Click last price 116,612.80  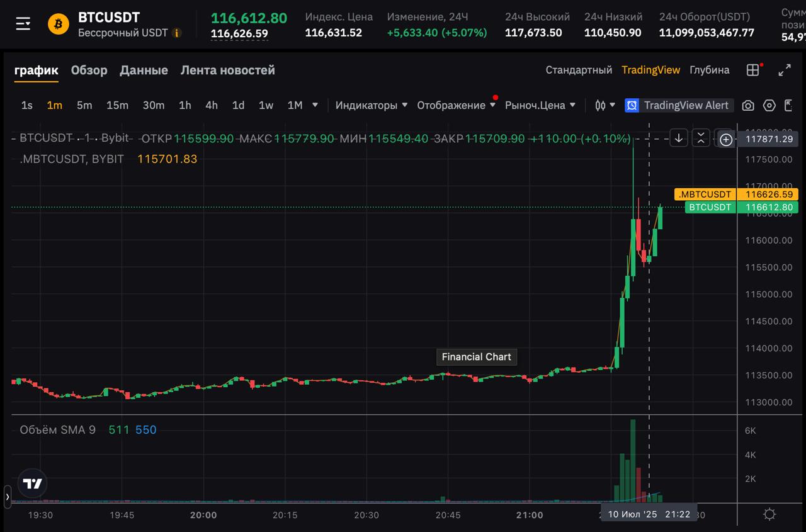[x=249, y=18]
